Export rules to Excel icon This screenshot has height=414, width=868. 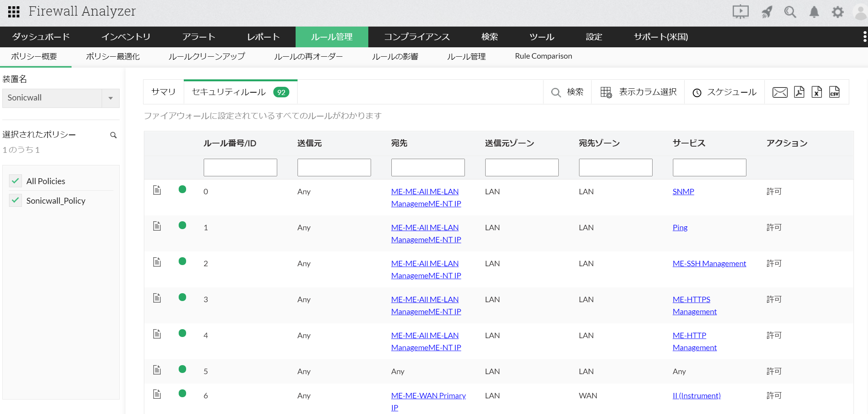point(816,92)
